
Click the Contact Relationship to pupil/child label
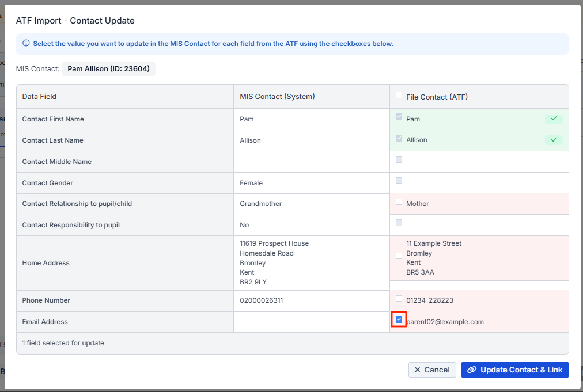click(x=77, y=204)
